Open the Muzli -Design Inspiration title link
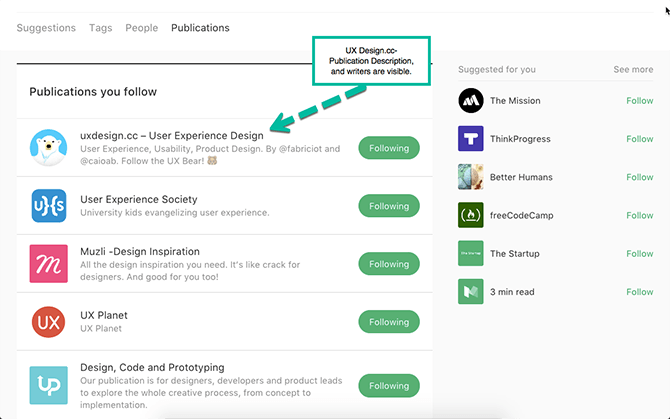Image resolution: width=670 pixels, height=419 pixels. (x=140, y=251)
